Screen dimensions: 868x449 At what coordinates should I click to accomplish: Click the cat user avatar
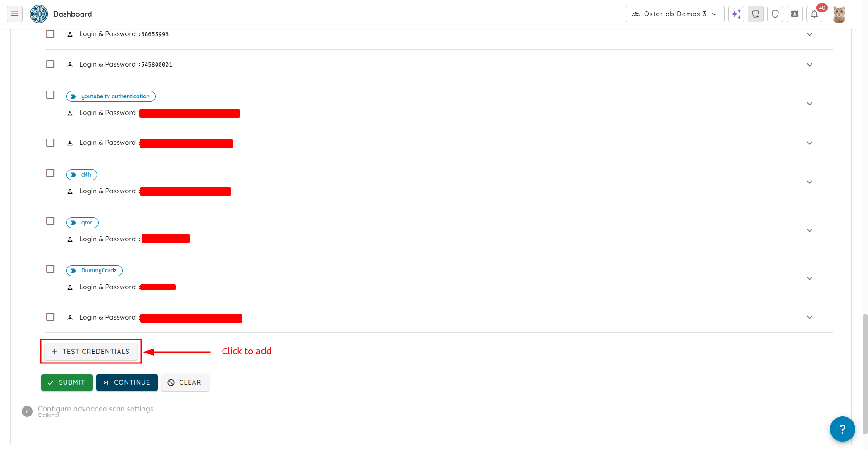[839, 14]
